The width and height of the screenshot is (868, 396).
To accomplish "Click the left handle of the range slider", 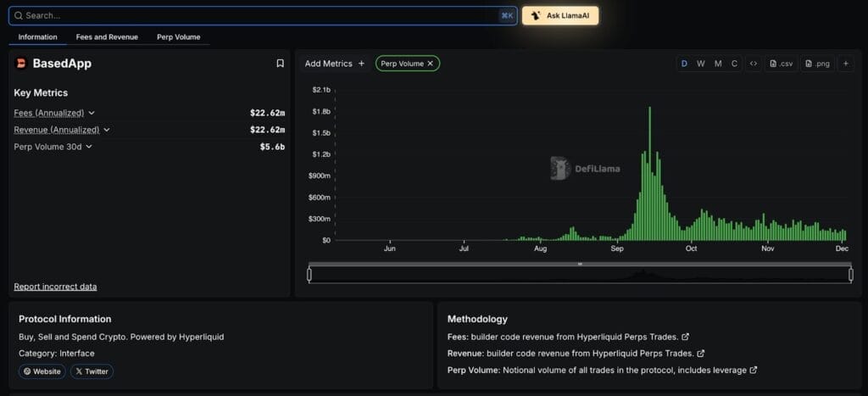I will pyautogui.click(x=309, y=274).
